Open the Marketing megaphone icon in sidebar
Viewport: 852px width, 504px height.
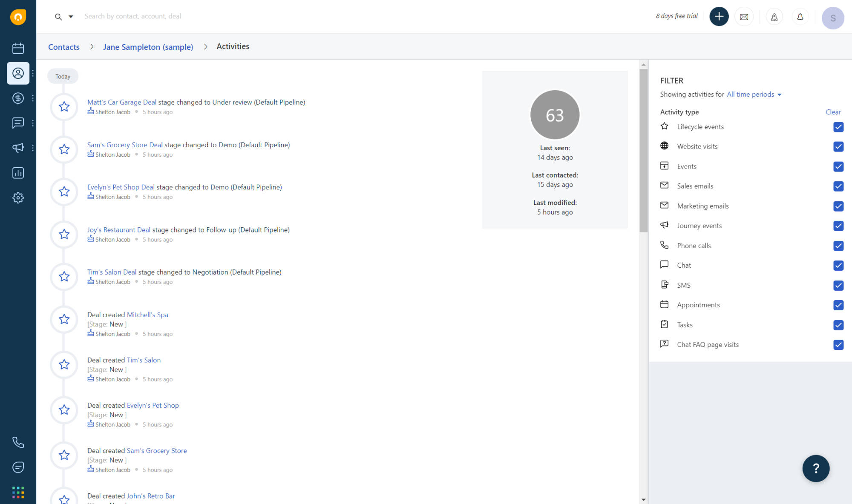pos(18,148)
